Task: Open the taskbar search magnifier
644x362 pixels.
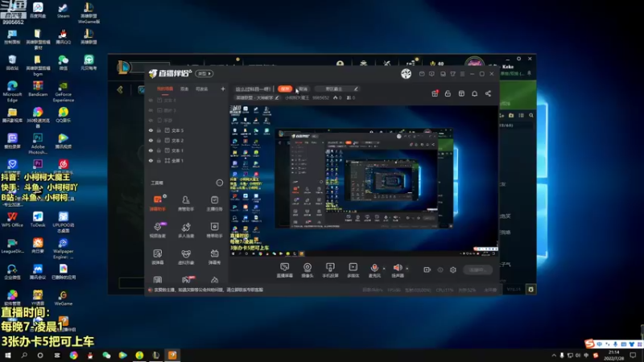Action: (24, 355)
